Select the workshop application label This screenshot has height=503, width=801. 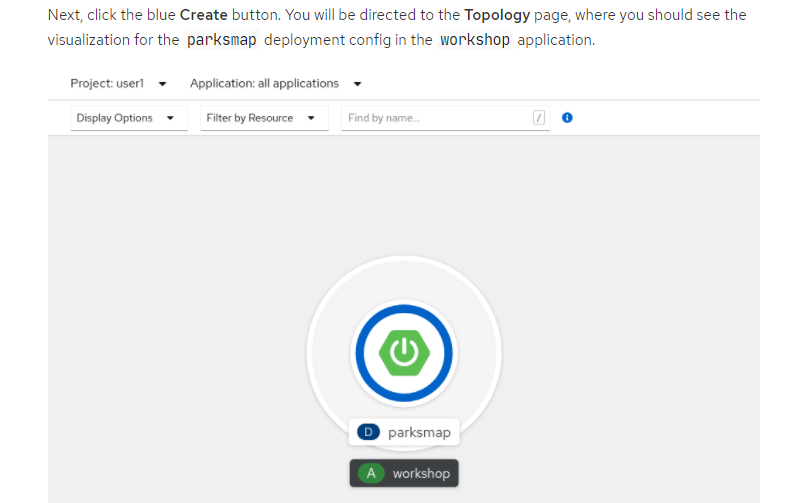[404, 473]
